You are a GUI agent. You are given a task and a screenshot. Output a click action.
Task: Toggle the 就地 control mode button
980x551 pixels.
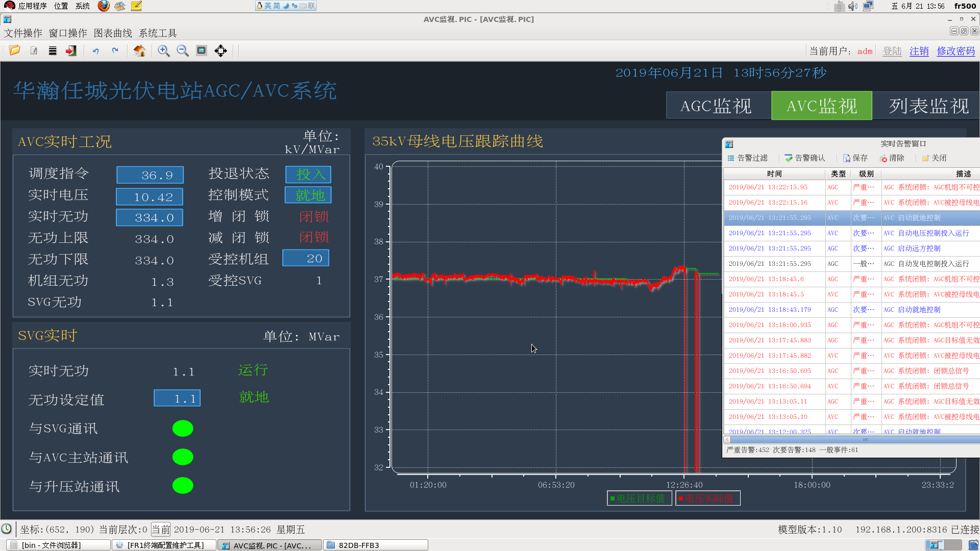308,195
